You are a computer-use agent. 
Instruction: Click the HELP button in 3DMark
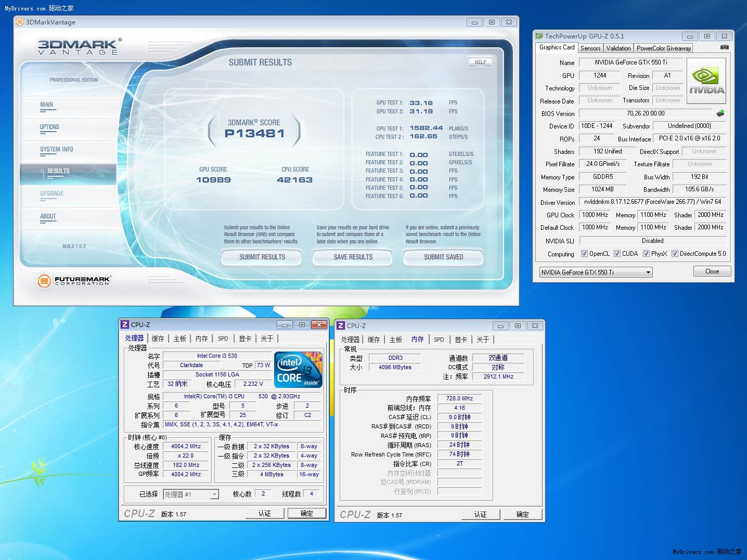[480, 62]
